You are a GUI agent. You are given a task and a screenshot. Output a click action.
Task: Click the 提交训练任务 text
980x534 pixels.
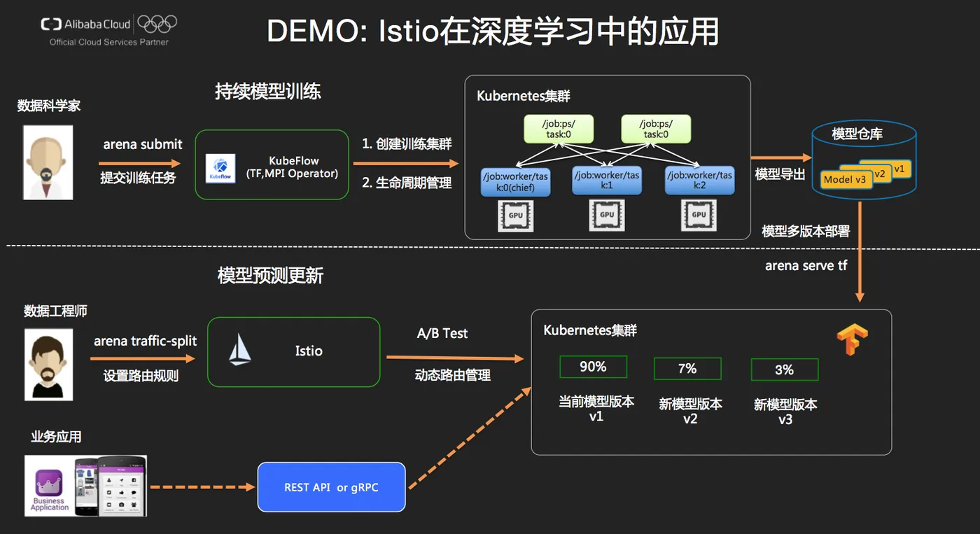coord(138,178)
